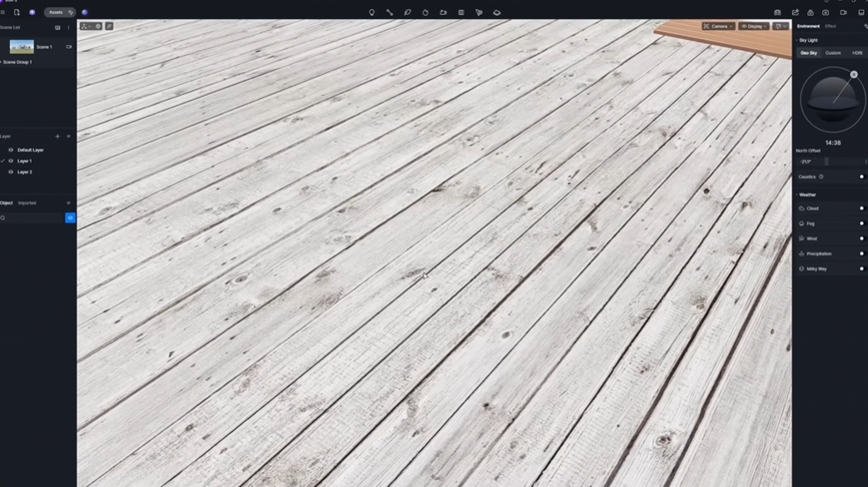Click the video recording icon in top right
Viewport: 868px width, 487px height.
tap(843, 12)
